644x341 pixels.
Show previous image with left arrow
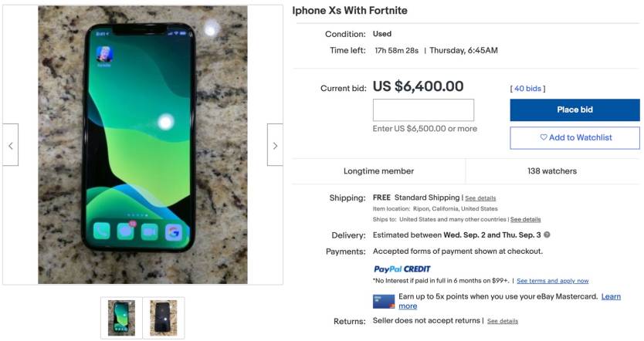(11, 145)
